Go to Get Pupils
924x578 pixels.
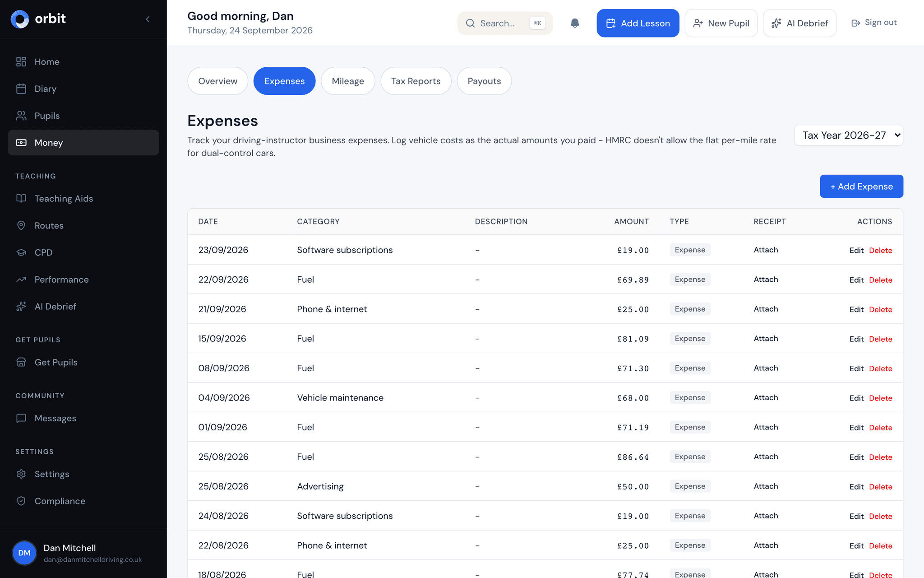pos(83,363)
